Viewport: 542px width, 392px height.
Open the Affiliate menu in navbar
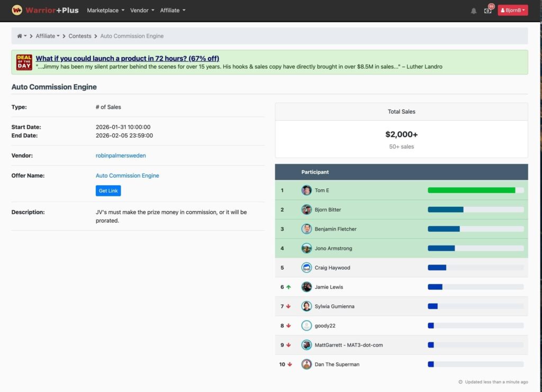coord(173,10)
